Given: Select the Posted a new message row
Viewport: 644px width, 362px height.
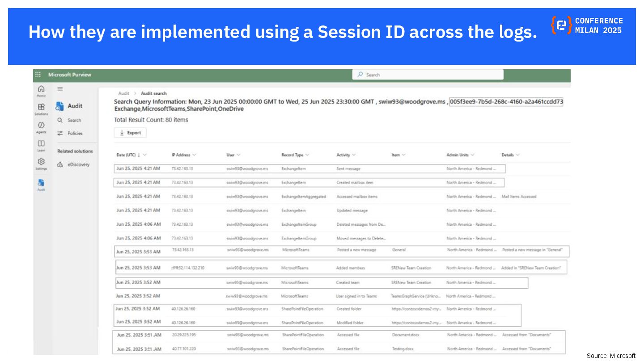Looking at the screenshot, I should (342, 251).
